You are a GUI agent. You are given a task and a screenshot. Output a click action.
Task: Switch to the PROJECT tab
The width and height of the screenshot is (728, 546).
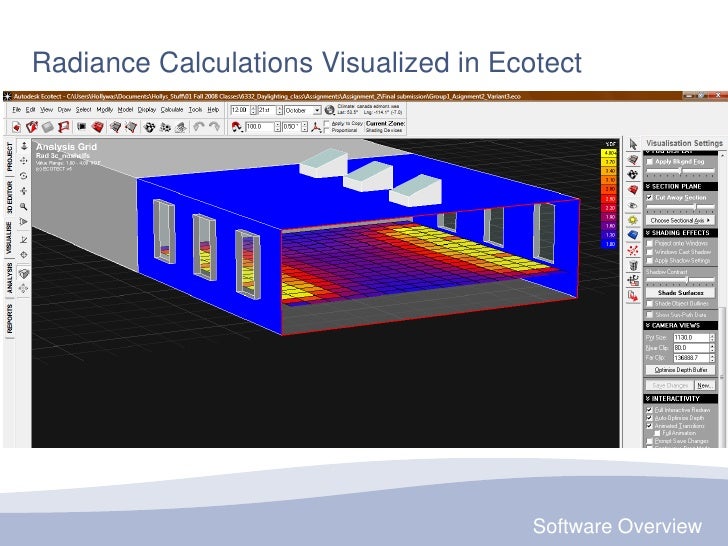coord(10,157)
